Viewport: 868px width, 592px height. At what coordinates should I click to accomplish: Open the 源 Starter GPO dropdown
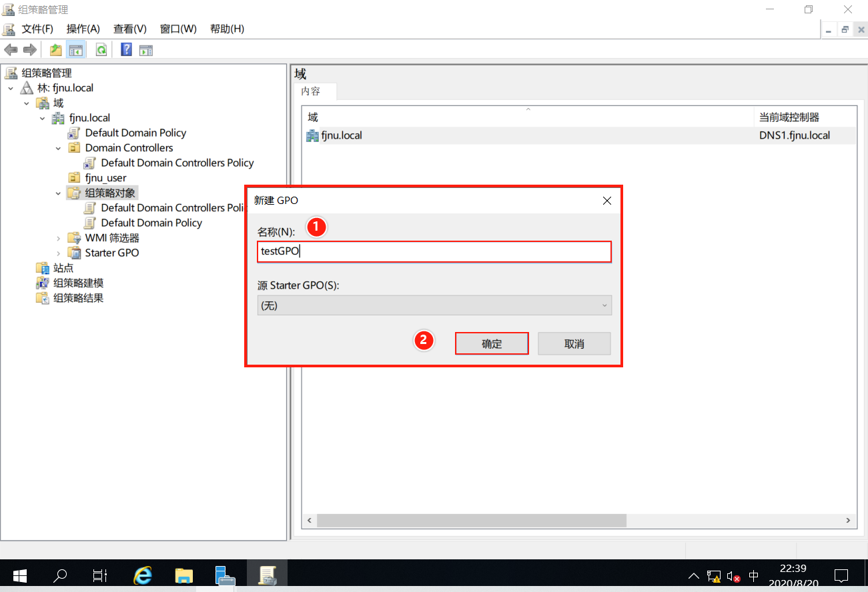point(434,305)
